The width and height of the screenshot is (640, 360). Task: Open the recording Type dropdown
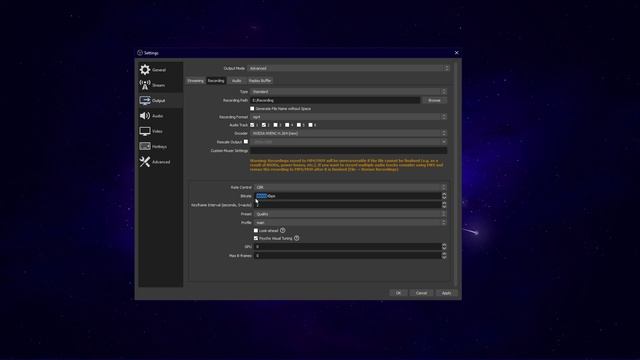coord(349,92)
